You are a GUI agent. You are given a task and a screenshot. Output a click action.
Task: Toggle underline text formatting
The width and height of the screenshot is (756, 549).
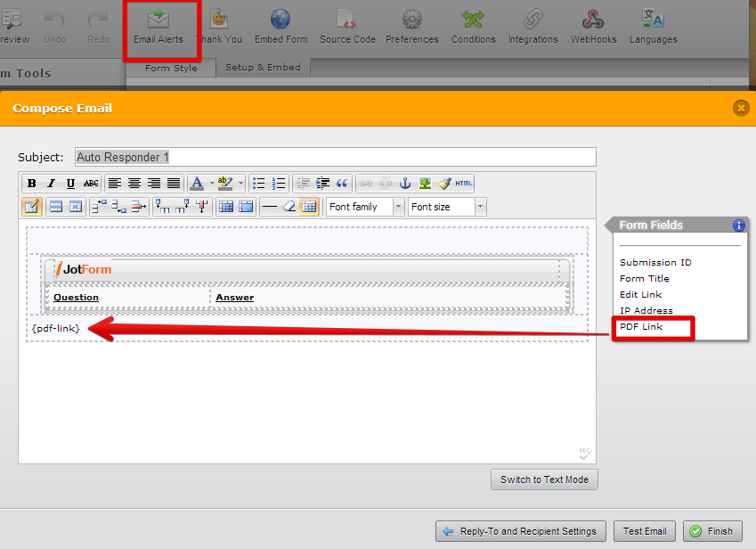click(x=69, y=184)
